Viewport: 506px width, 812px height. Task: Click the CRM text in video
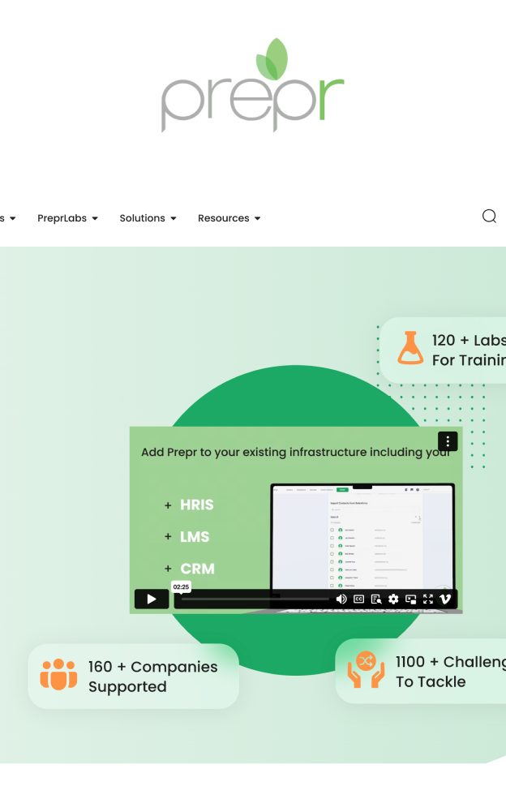click(197, 569)
